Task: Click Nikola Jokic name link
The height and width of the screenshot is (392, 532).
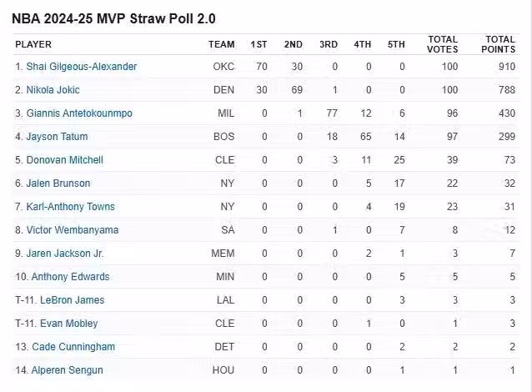Action: point(60,90)
